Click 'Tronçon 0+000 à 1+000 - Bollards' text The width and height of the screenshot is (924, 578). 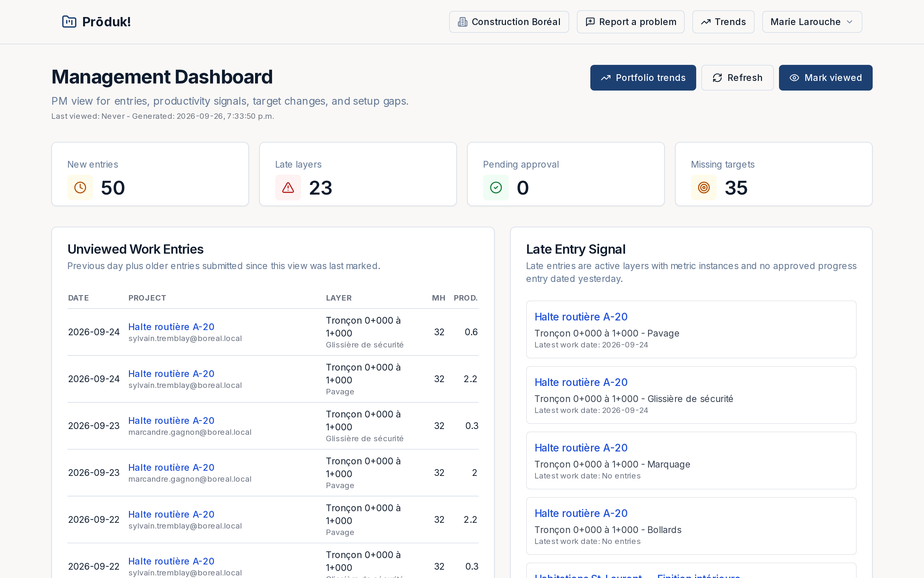(x=608, y=530)
